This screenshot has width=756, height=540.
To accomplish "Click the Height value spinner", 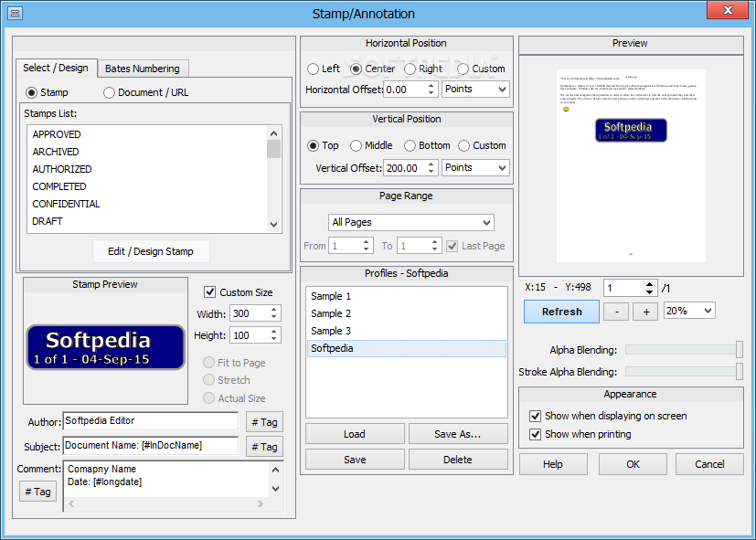I will pyautogui.click(x=274, y=335).
